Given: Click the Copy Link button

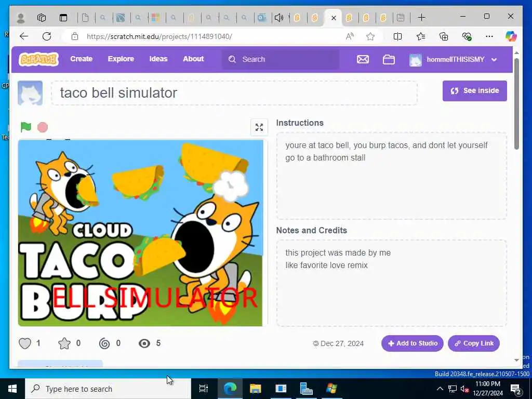Looking at the screenshot, I should pos(474,343).
